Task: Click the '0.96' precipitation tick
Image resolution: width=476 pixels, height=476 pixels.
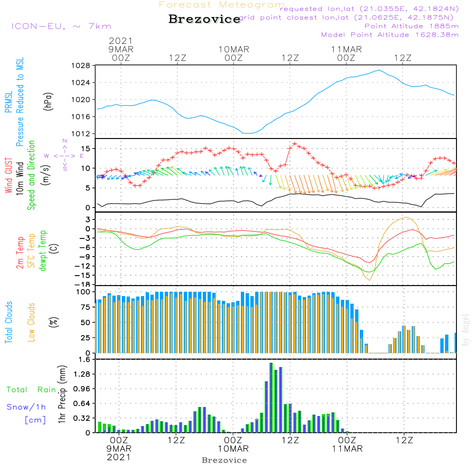Action: coord(82,389)
